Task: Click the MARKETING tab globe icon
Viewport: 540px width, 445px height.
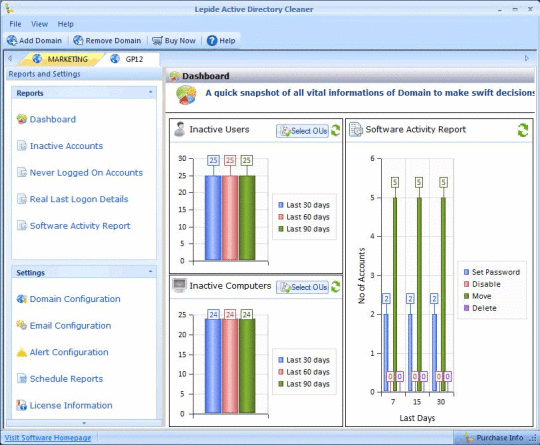Action: [37, 59]
